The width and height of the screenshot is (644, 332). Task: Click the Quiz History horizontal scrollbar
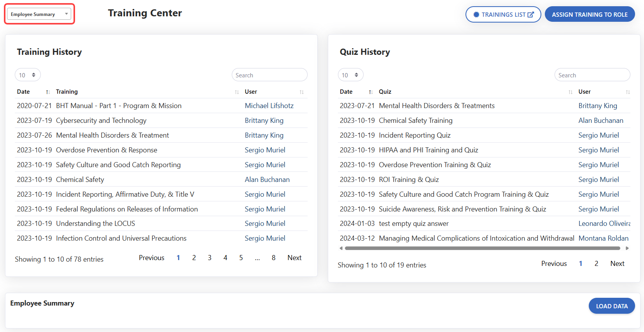pos(482,248)
